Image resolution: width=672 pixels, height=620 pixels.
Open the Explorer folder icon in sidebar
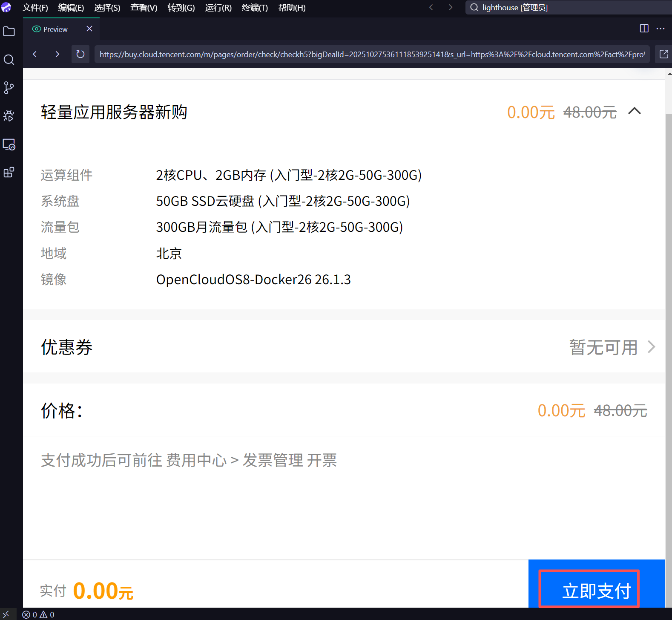pos(9,32)
